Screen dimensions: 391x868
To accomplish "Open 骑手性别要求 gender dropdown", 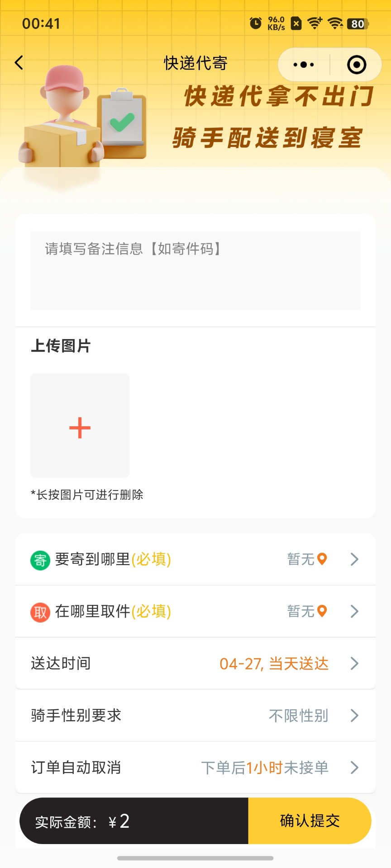I will pyautogui.click(x=354, y=716).
